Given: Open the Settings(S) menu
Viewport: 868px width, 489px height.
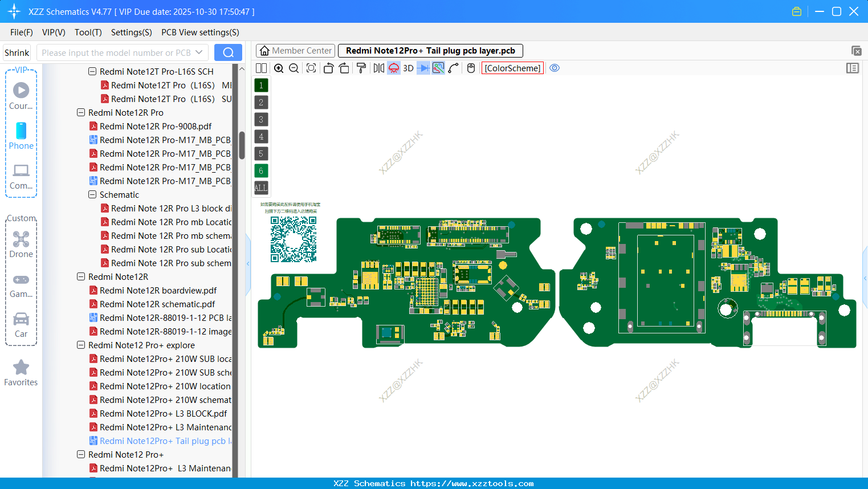Looking at the screenshot, I should (131, 32).
